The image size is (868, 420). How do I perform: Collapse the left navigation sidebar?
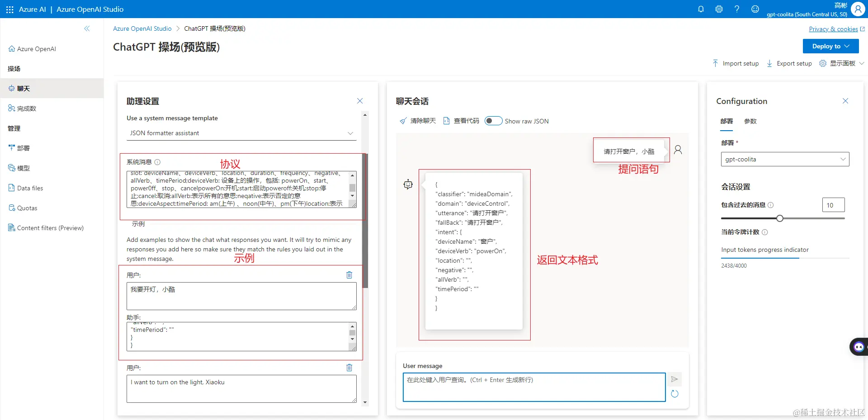[87, 28]
